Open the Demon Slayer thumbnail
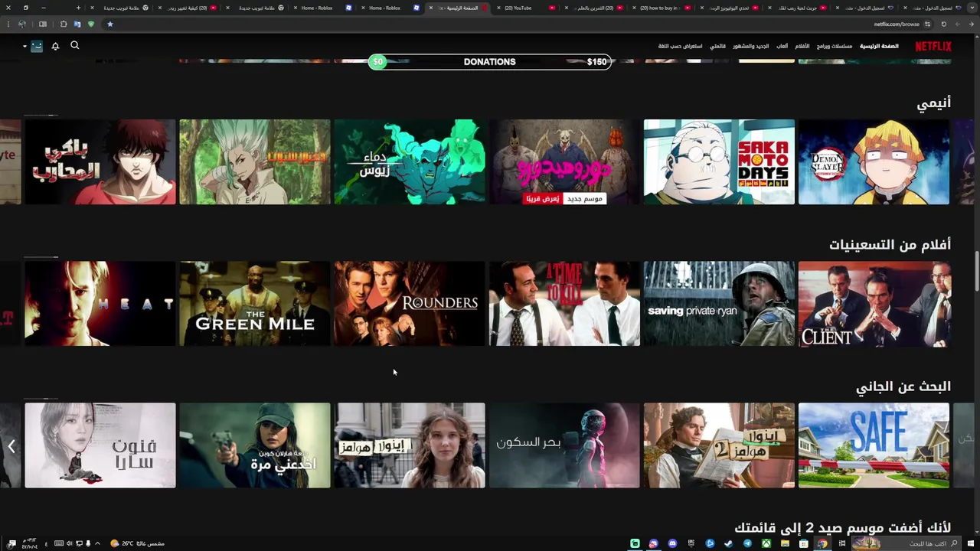 (874, 161)
